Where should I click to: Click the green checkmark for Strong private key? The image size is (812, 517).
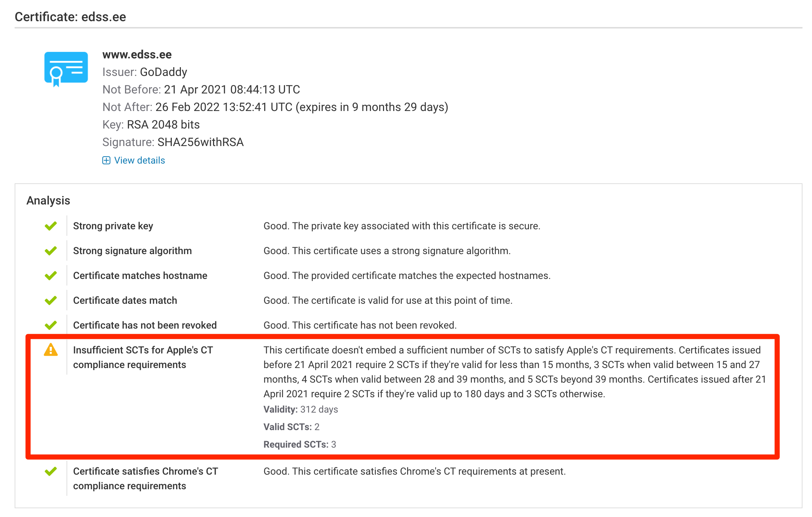[51, 226]
